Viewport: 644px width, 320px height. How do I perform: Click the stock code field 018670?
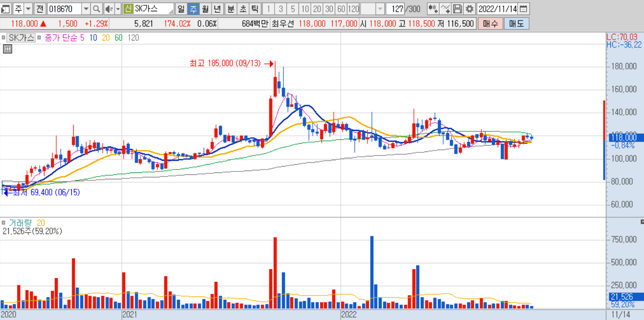pyautogui.click(x=64, y=9)
